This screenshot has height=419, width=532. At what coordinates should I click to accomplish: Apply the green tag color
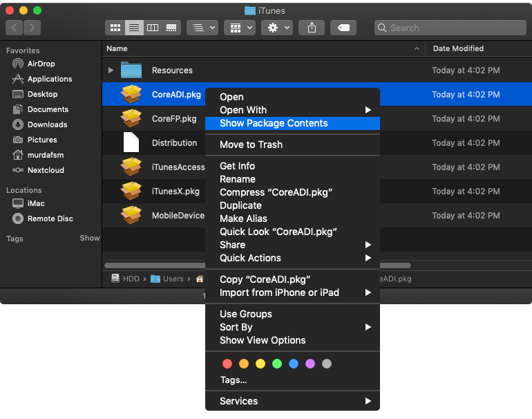click(x=277, y=364)
